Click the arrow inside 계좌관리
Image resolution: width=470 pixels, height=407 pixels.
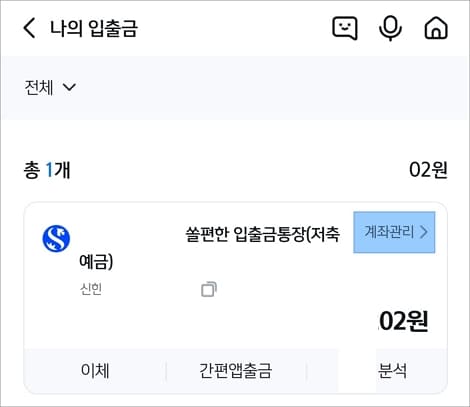(x=423, y=232)
